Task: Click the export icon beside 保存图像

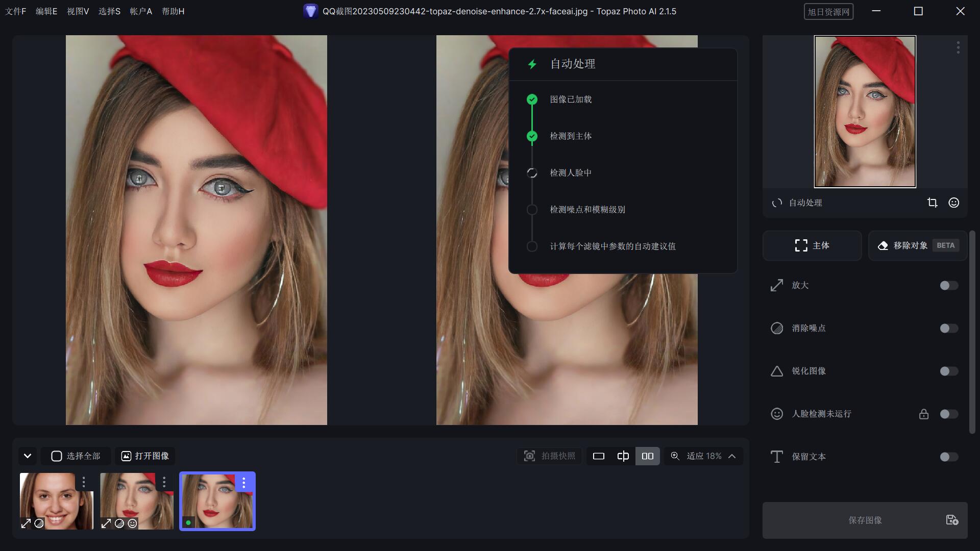Action: pyautogui.click(x=952, y=520)
